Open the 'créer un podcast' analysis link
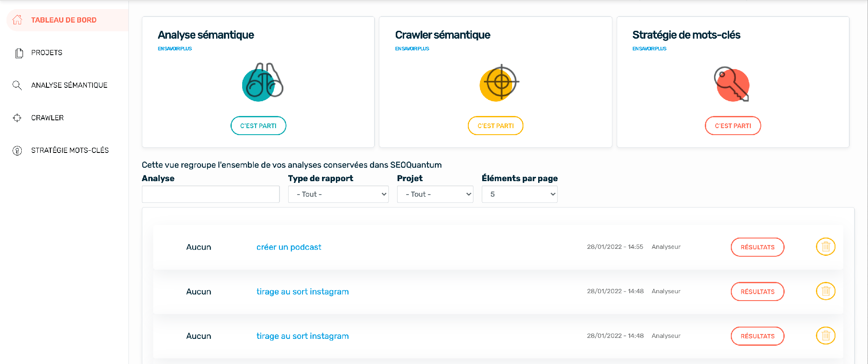This screenshot has width=868, height=364. coord(289,247)
